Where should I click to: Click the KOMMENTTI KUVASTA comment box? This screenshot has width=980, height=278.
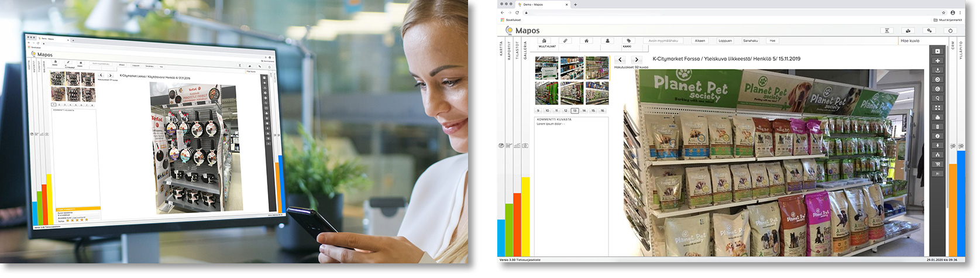pos(572,186)
